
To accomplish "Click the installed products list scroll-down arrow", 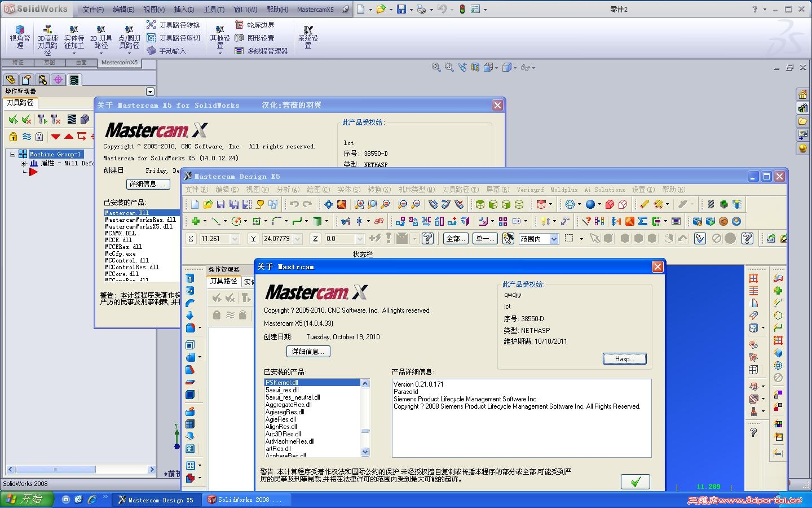I will (x=365, y=452).
